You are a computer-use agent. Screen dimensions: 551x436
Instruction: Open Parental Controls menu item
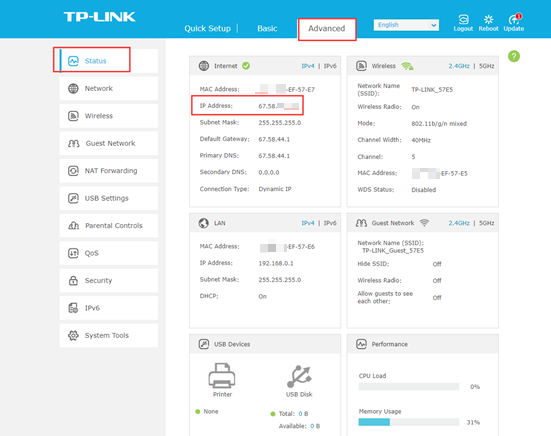tap(109, 226)
